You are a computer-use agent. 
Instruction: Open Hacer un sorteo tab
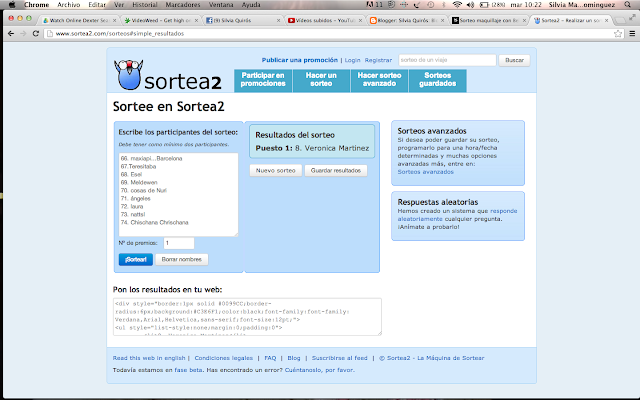[x=321, y=80]
